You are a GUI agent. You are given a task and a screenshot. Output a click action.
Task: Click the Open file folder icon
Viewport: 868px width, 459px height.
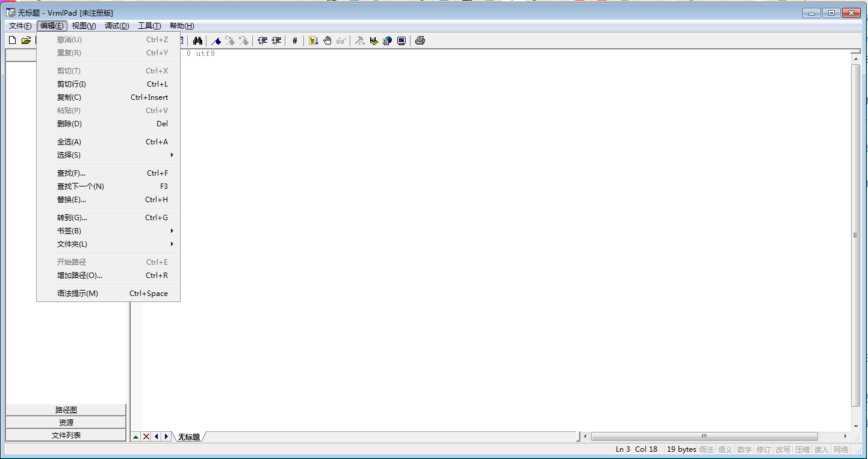[x=26, y=40]
